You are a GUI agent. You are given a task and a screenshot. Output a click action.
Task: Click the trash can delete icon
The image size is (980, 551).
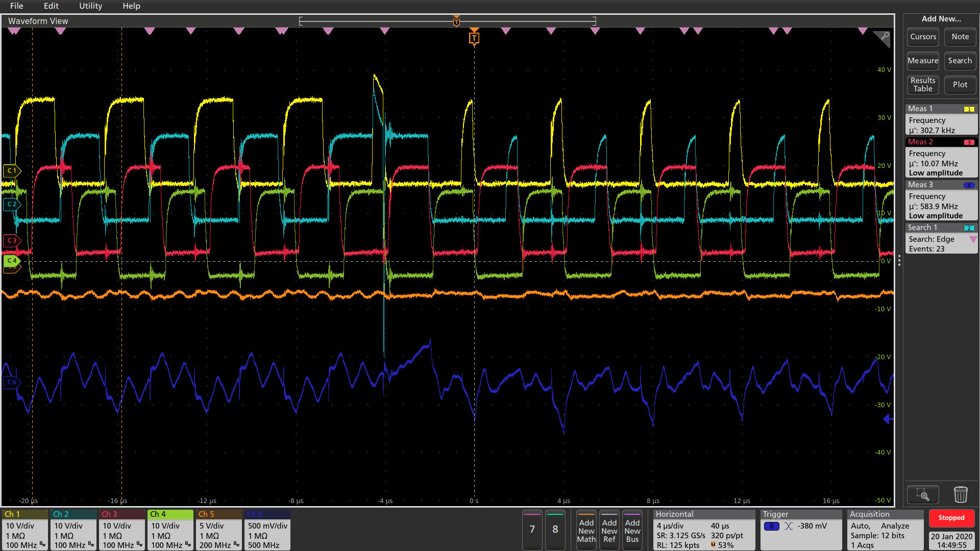click(960, 494)
